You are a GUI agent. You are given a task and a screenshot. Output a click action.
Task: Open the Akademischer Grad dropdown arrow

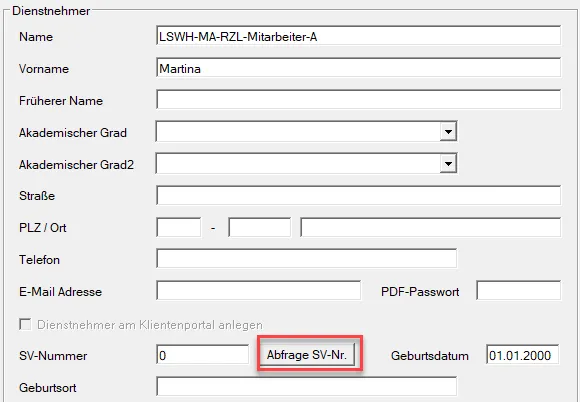[448, 132]
